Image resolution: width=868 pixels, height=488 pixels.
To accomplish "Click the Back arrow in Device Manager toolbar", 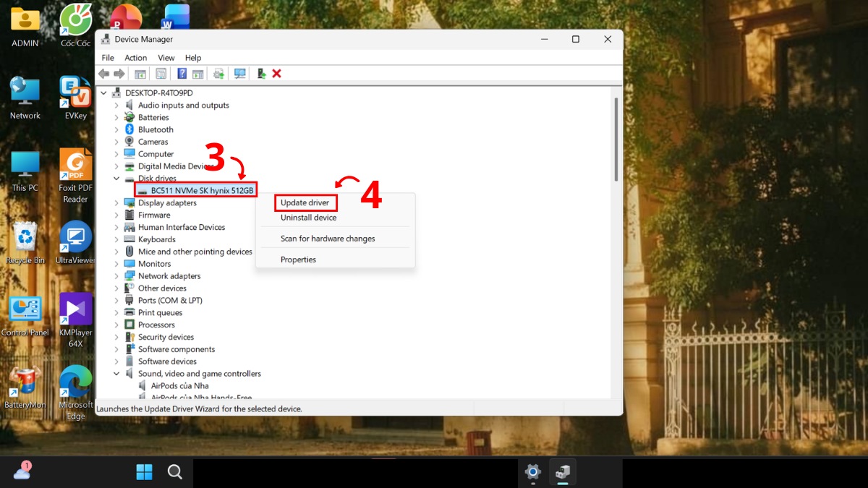I will (104, 74).
